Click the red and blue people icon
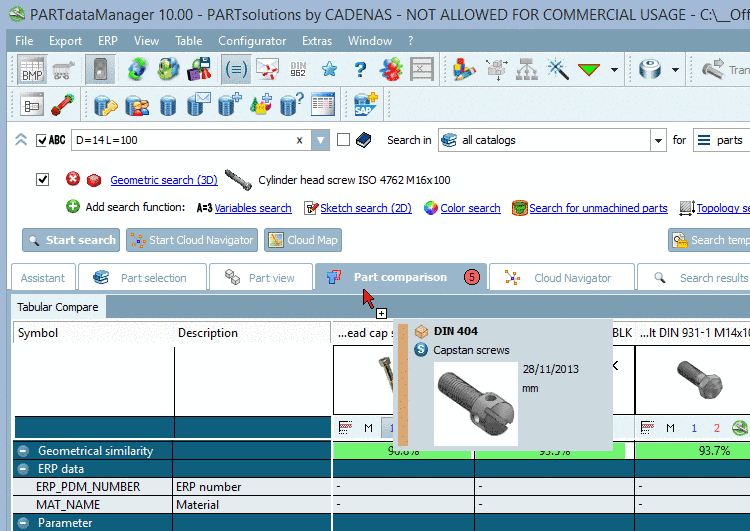This screenshot has height=531, width=750. [391, 70]
